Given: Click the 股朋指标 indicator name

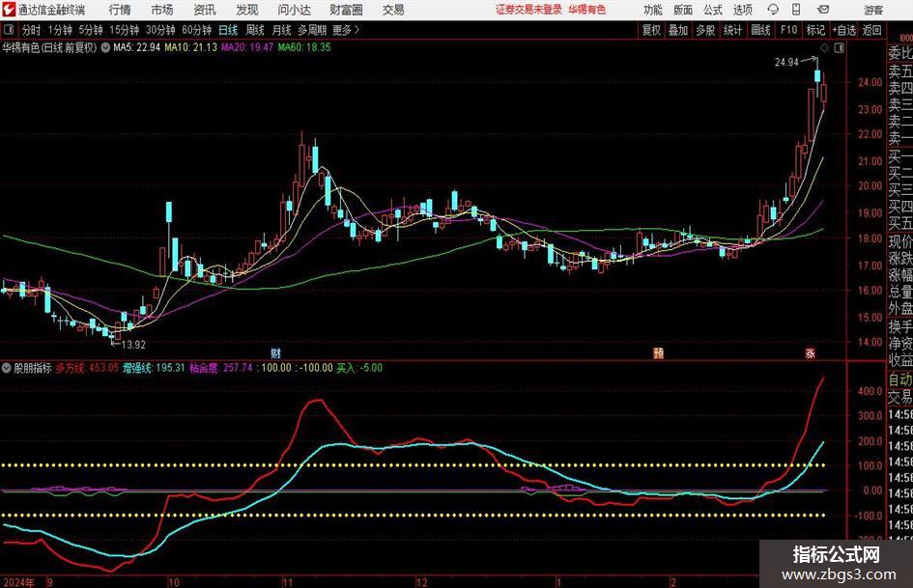Looking at the screenshot, I should click(x=33, y=368).
